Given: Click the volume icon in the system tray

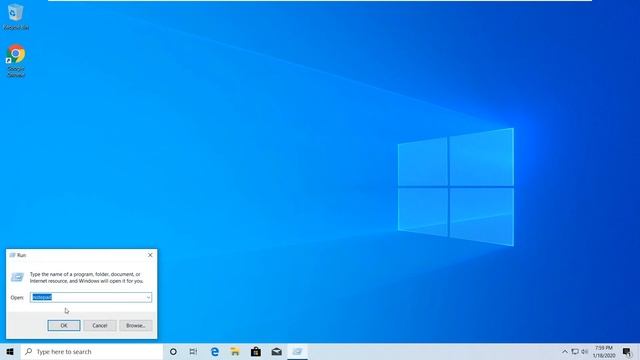Looking at the screenshot, I should [584, 351].
